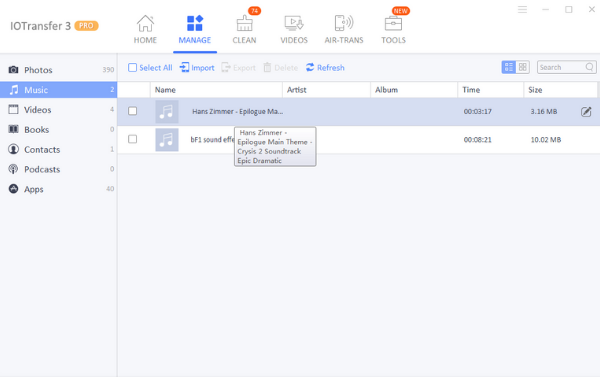Click the search magnifier icon
This screenshot has width=600, height=377.
tap(590, 67)
